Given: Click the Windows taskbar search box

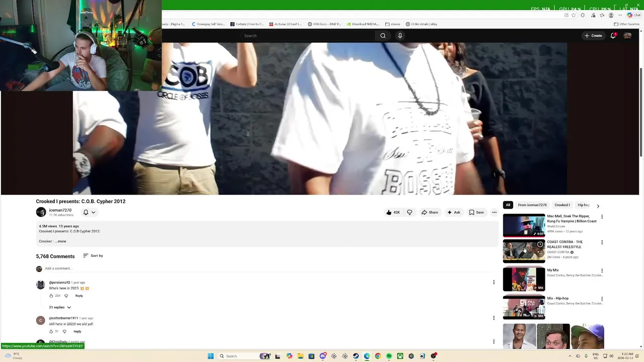Looking at the screenshot, I should [244, 356].
